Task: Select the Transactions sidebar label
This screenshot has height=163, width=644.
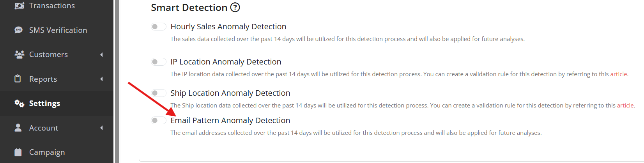Action: pyautogui.click(x=52, y=5)
